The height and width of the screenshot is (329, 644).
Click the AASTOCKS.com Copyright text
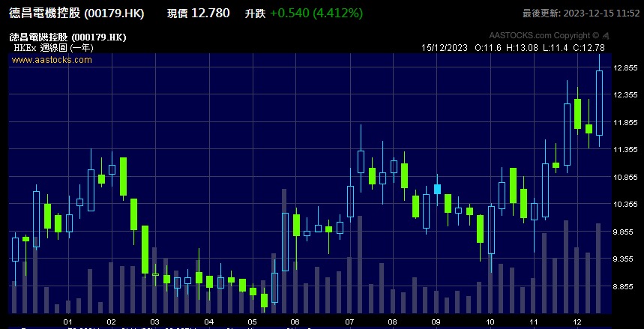coord(544,35)
